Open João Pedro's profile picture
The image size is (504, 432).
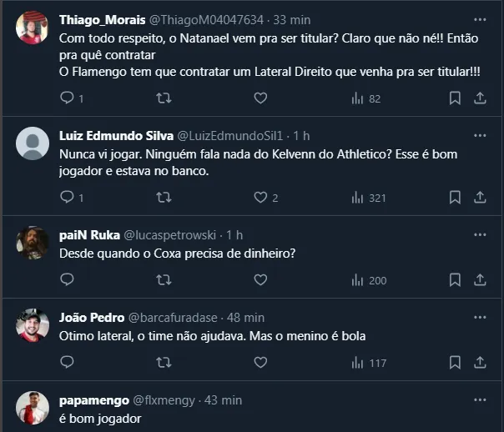pos(33,326)
